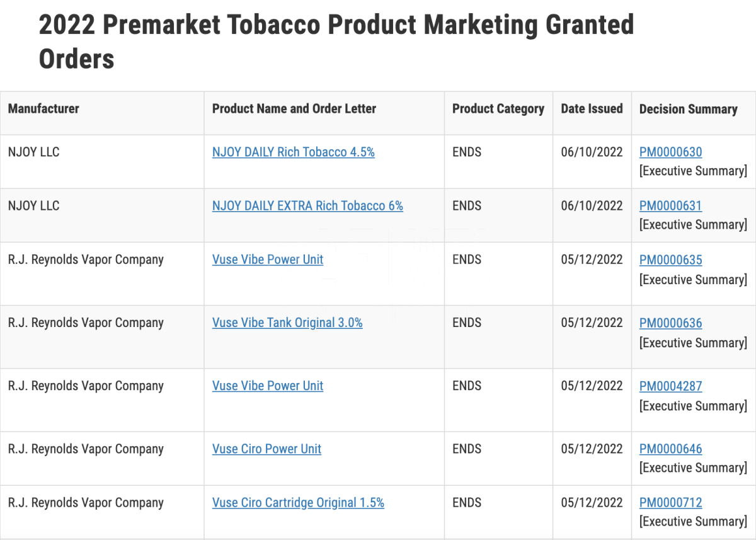
Task: Select Vuse Ciro Cartridge Original 1.5% link
Action: point(298,502)
